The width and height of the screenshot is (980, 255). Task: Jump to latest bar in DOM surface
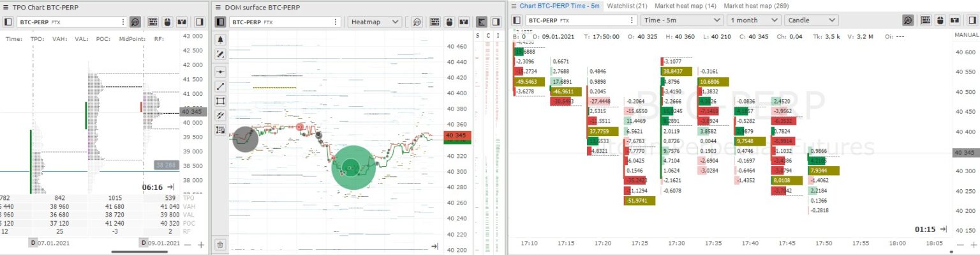[435, 246]
